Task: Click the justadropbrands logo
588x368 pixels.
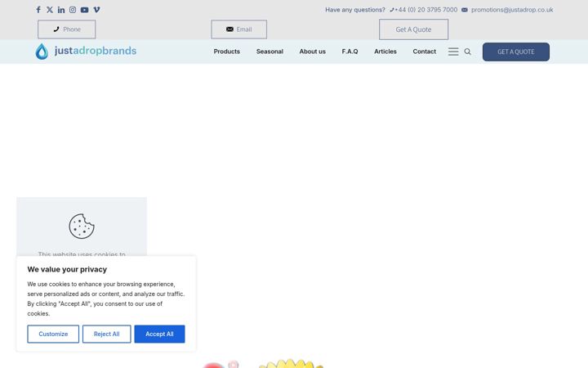Action: click(x=86, y=51)
